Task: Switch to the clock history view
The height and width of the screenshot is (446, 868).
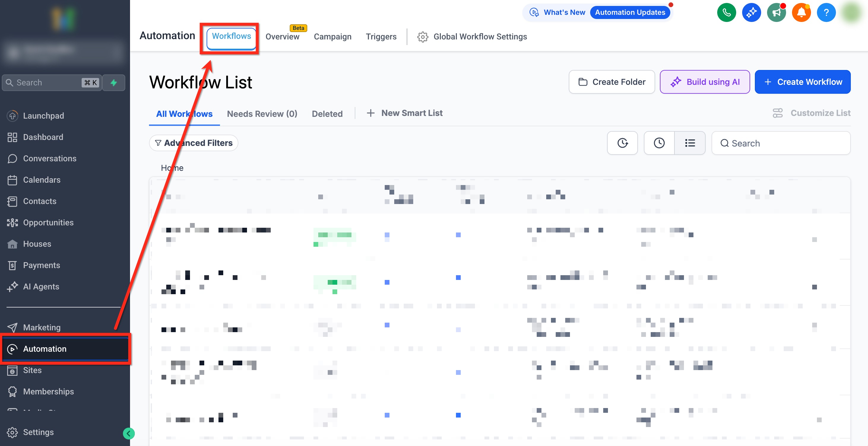Action: tap(659, 143)
